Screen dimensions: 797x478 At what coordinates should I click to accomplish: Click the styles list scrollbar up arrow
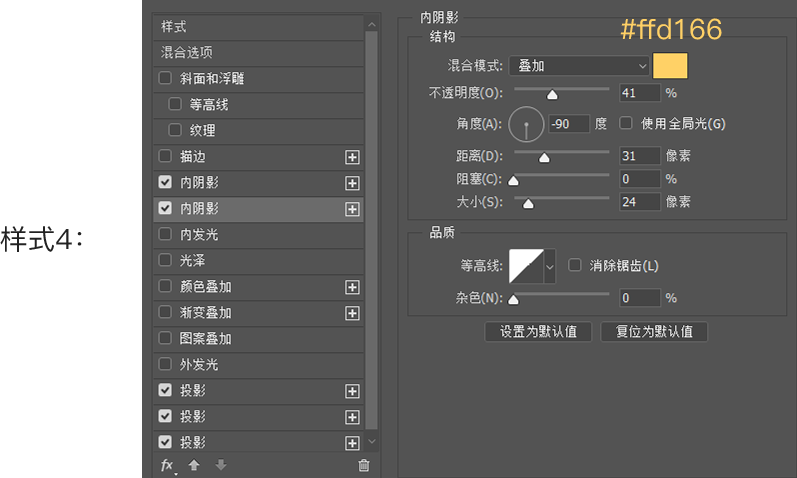tap(372, 24)
